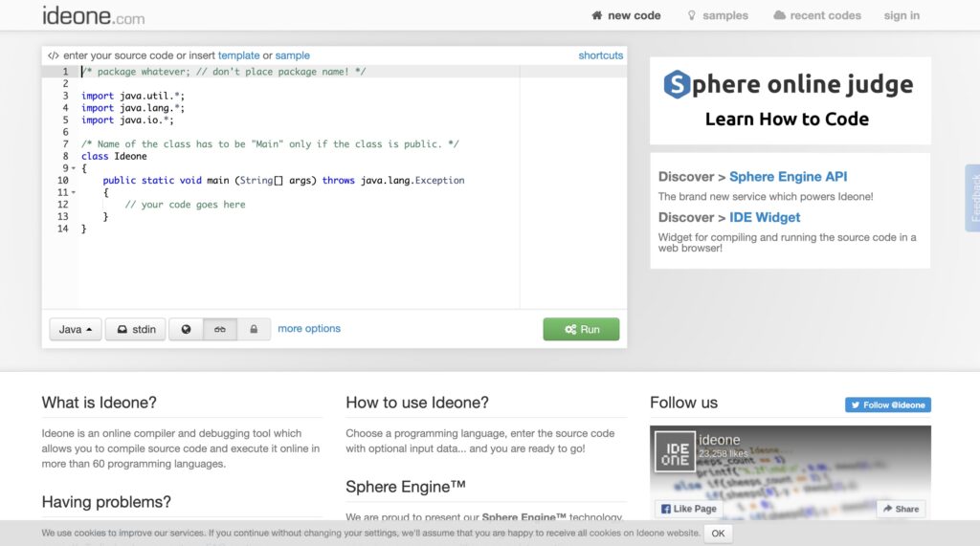Select the secret glasses visibility toggle
The image size is (980, 546).
[220, 329]
